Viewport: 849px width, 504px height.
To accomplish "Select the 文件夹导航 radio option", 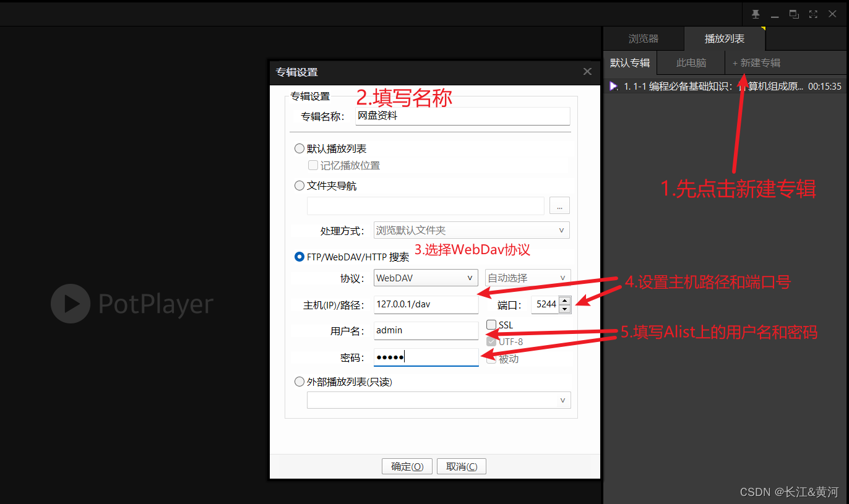I will click(x=300, y=186).
